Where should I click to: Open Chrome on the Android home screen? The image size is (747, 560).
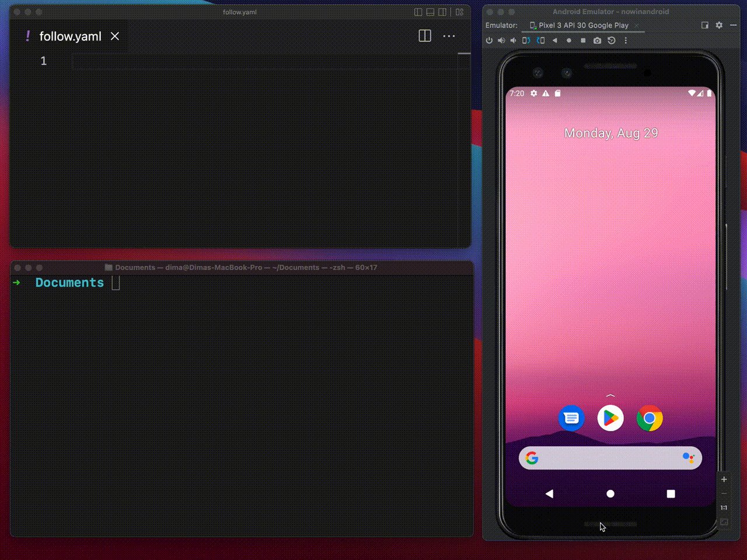650,418
